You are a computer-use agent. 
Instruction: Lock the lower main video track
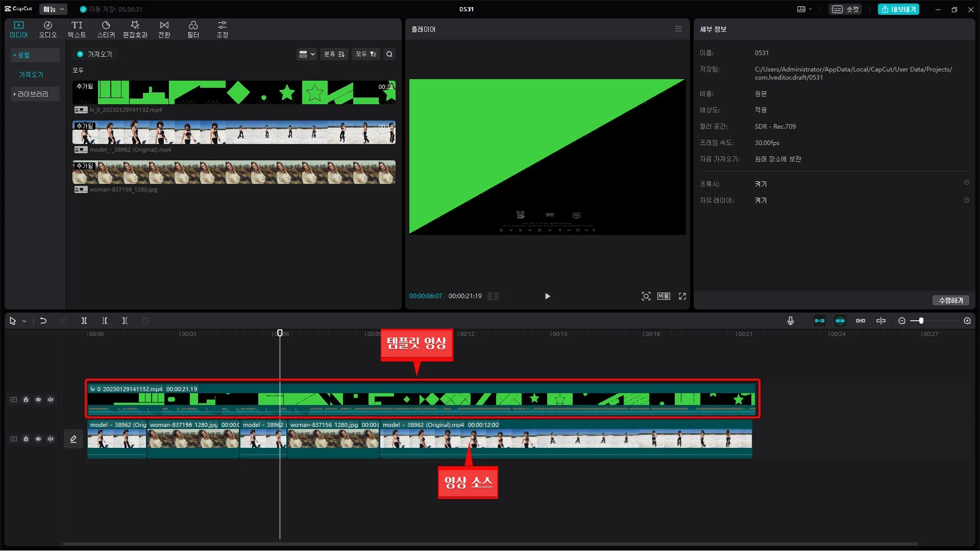point(26,439)
